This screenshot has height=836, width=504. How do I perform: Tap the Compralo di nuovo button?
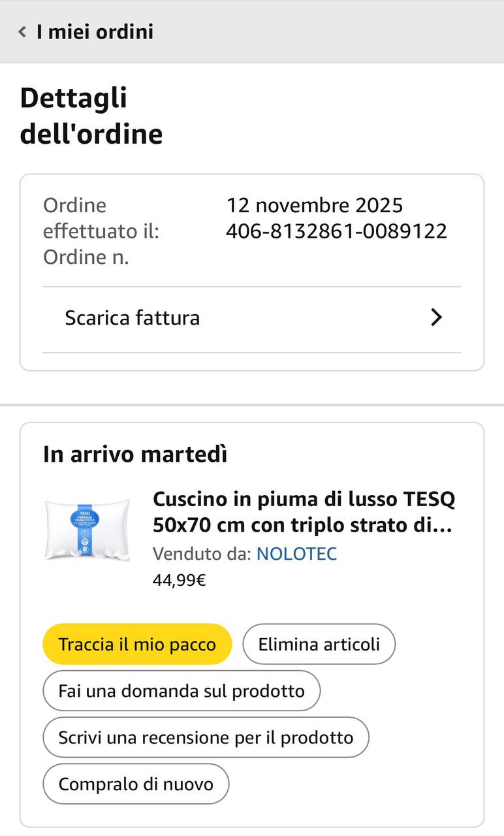[x=136, y=784]
